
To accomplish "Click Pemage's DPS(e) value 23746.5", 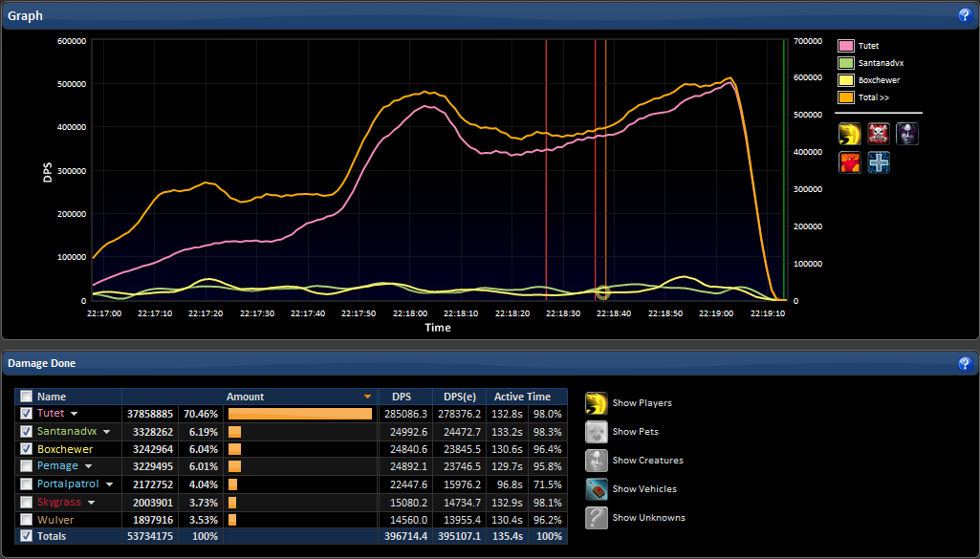I will click(461, 466).
